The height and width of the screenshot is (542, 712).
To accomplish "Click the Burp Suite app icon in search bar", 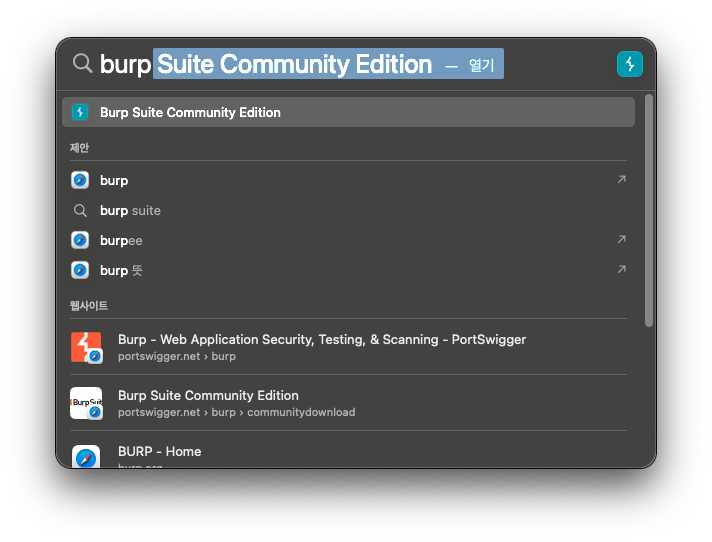I will click(x=629, y=64).
